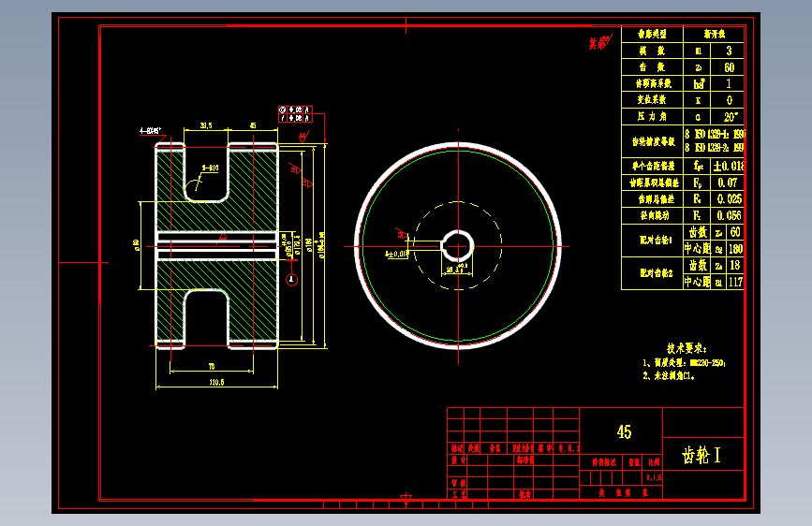Screen dimensions: 812x526
Task: Select the center distance value 180 cell
Action: click(735, 249)
